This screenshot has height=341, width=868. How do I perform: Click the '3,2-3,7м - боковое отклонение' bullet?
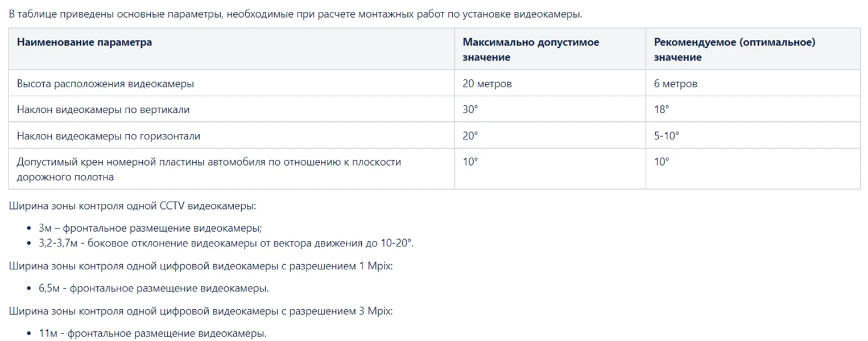pyautogui.click(x=226, y=243)
